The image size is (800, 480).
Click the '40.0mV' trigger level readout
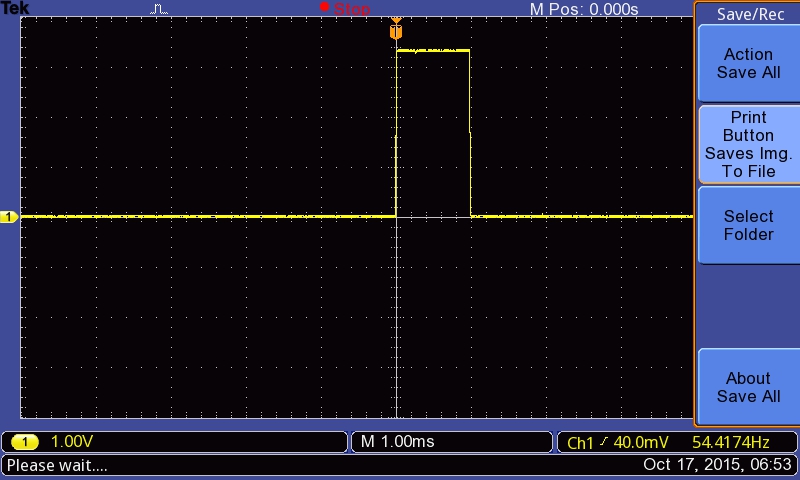click(641, 442)
